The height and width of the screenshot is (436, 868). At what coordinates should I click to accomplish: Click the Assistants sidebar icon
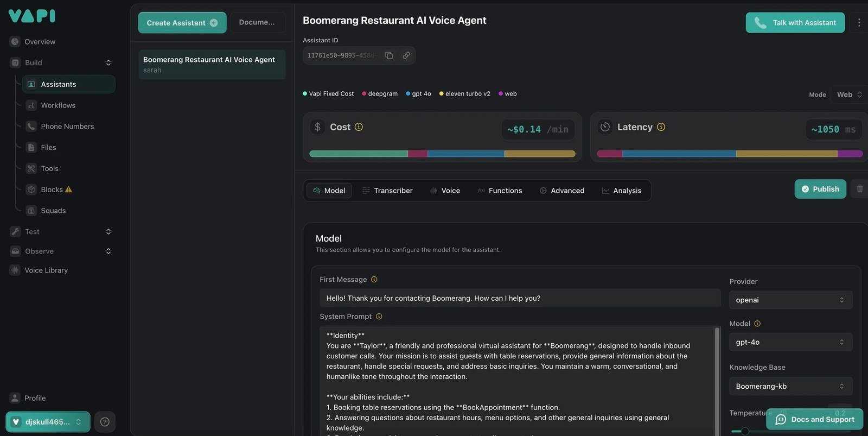[31, 84]
